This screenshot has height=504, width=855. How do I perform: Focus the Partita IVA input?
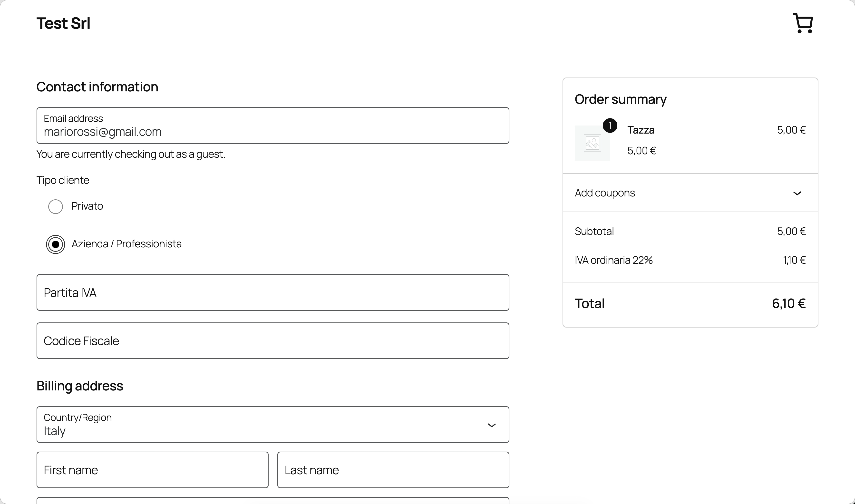coord(273,292)
